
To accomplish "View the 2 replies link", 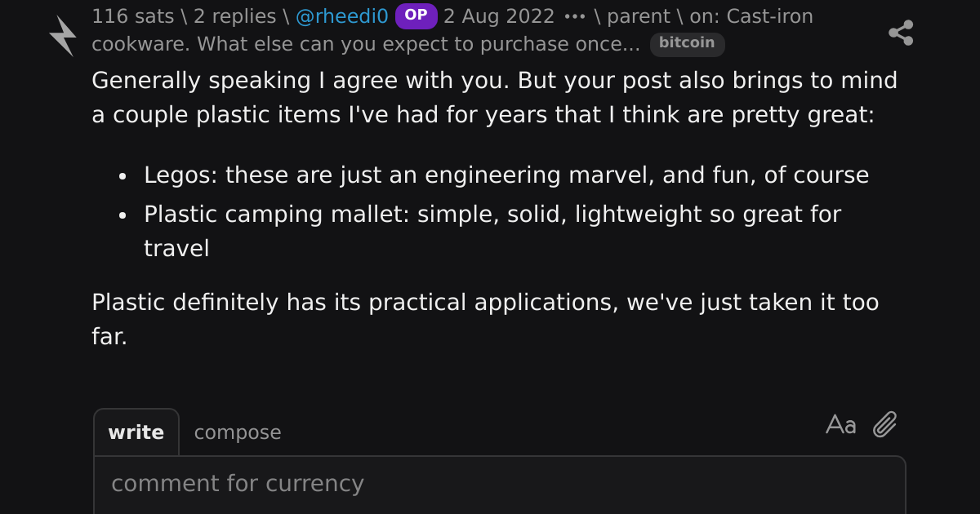I will tap(234, 16).
